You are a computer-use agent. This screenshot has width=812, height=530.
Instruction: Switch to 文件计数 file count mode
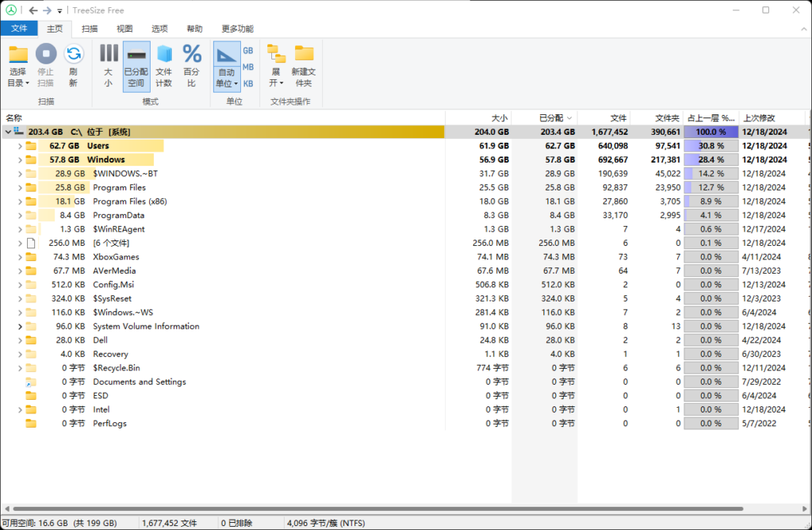pyautogui.click(x=163, y=66)
